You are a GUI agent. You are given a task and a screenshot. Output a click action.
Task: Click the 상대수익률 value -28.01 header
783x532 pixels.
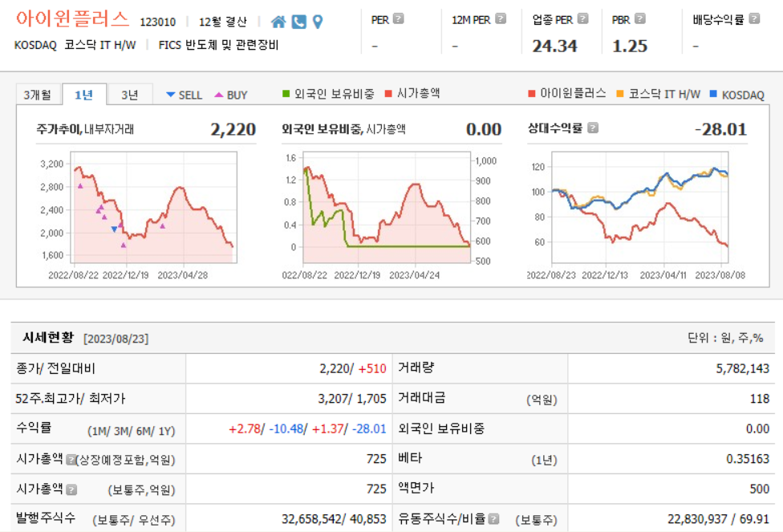click(x=720, y=129)
